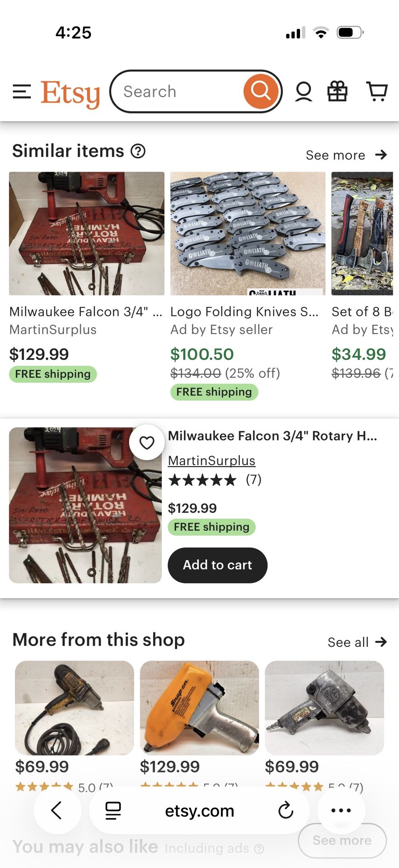The image size is (399, 868).
Task: Favorite the Milwaukee Falcon listing
Action: coord(146,443)
